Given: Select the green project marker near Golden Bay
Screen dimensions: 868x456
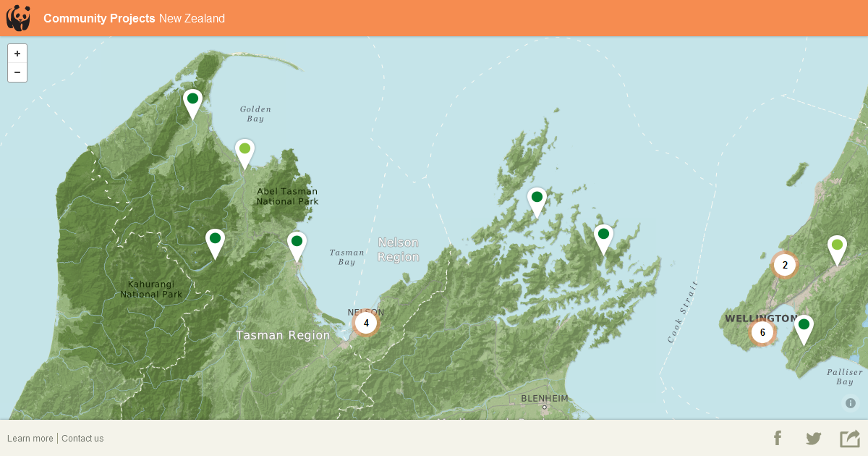Looking at the screenshot, I should click(192, 99).
